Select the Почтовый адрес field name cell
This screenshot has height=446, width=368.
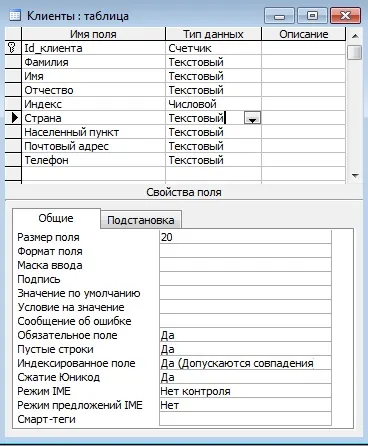click(x=93, y=146)
